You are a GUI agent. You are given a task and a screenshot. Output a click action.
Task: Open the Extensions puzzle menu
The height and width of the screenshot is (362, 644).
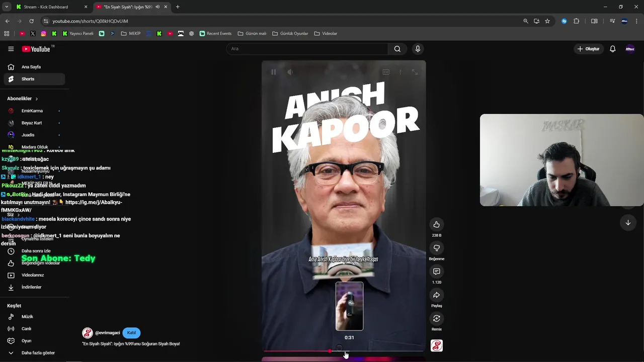click(x=577, y=21)
